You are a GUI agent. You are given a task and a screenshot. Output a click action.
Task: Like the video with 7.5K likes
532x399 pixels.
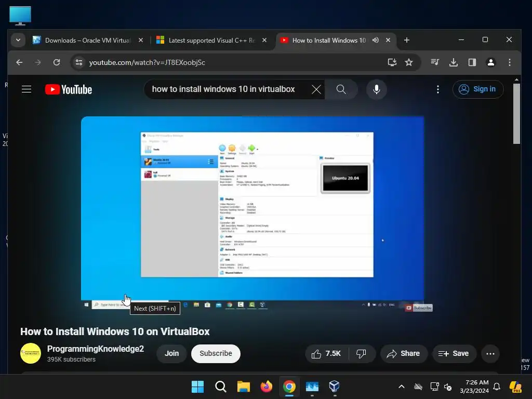[x=326, y=354]
